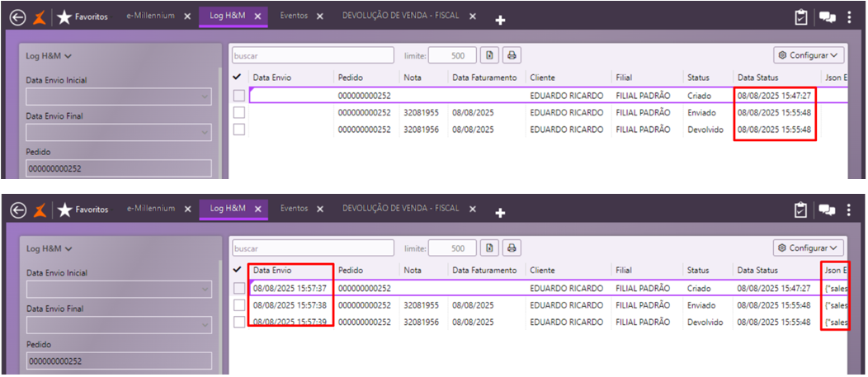Click the buscar search field, upper screenshot
Image resolution: width=868 pixels, height=377 pixels.
[x=314, y=55]
